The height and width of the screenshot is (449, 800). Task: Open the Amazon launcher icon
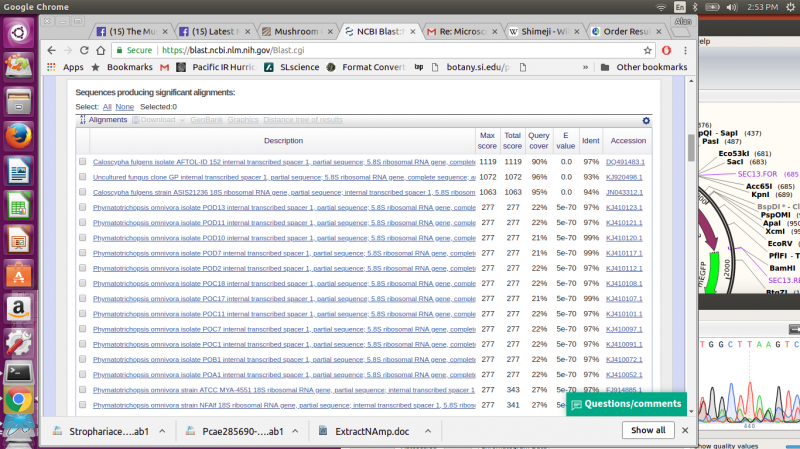point(19,310)
